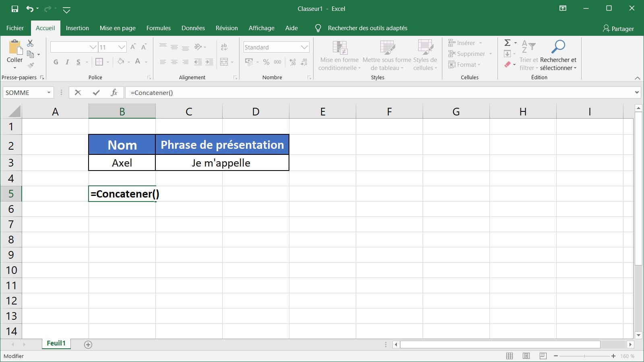Switch to the Formules ribbon tab
Image resolution: width=644 pixels, height=362 pixels.
click(x=158, y=28)
